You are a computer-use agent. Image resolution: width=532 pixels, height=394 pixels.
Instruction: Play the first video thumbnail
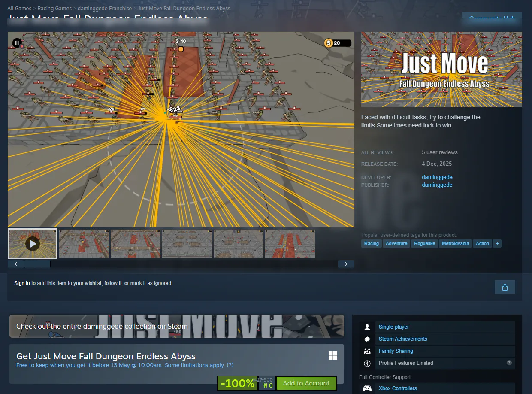coord(33,244)
